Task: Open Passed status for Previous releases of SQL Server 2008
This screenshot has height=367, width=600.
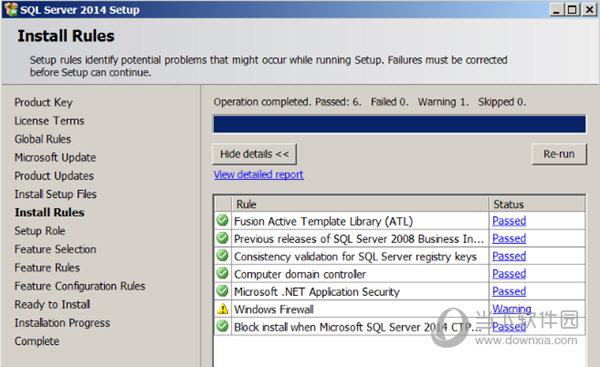Action: coord(509,238)
